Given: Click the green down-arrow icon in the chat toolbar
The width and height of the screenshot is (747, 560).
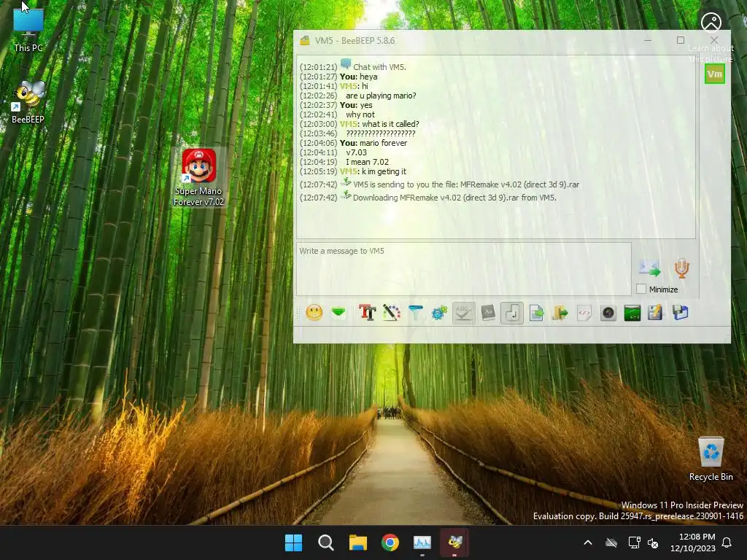Looking at the screenshot, I should 338,313.
